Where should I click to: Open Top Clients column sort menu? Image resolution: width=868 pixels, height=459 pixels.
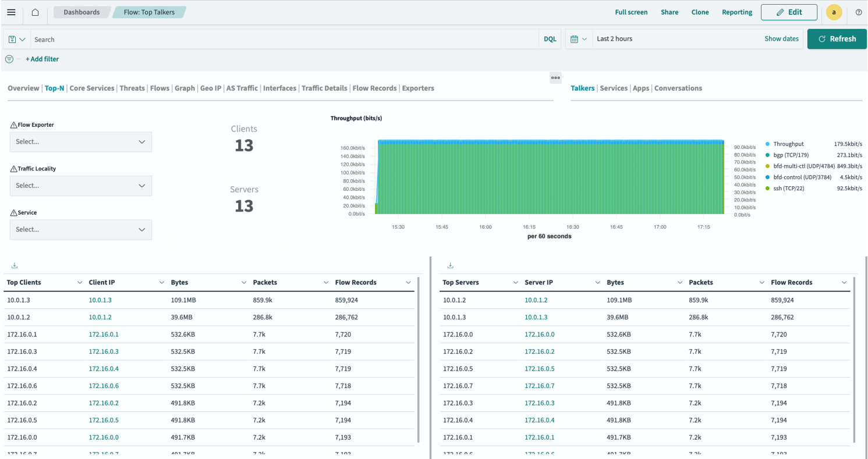tap(80, 283)
